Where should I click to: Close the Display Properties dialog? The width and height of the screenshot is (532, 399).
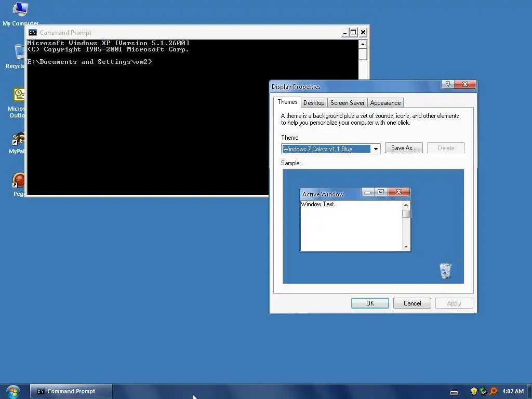465,84
